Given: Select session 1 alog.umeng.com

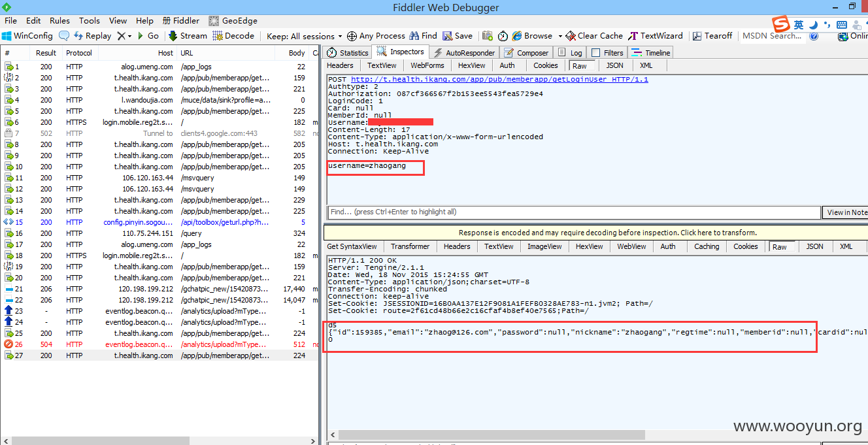Looking at the screenshot, I should coord(159,67).
